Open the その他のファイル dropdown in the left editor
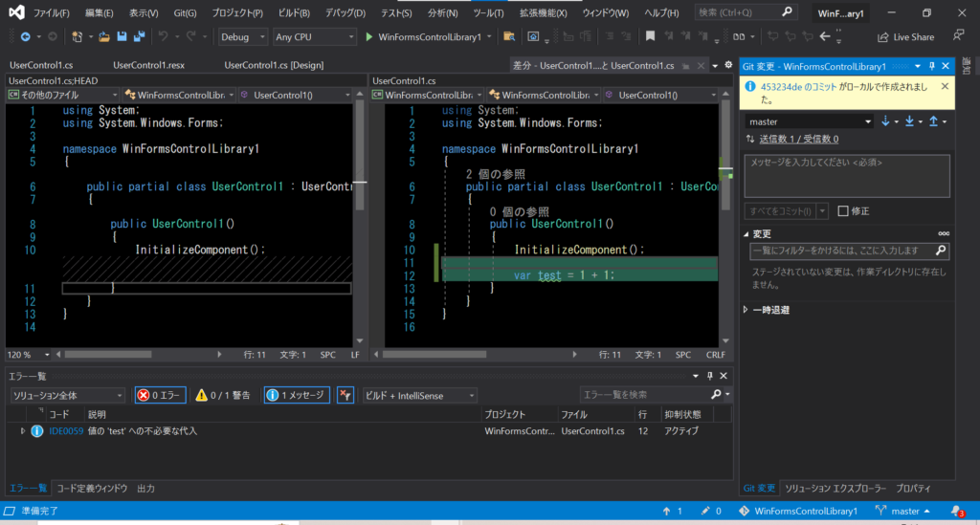The height and width of the screenshot is (525, 980). click(62, 95)
